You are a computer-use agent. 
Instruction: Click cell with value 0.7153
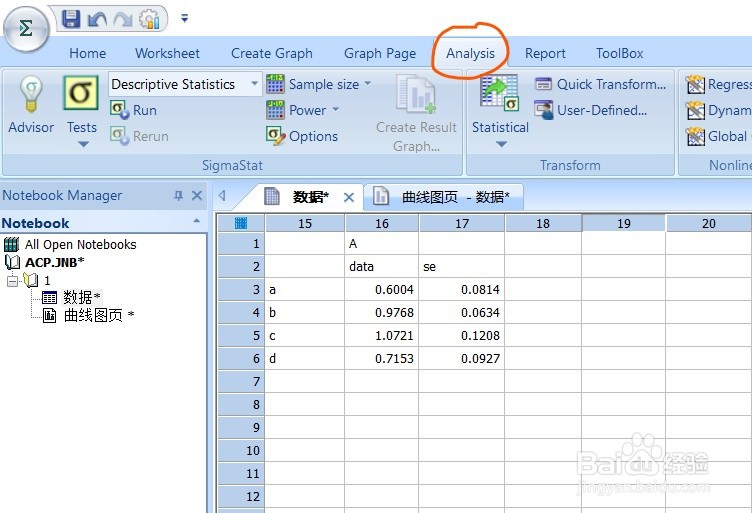[x=382, y=359]
